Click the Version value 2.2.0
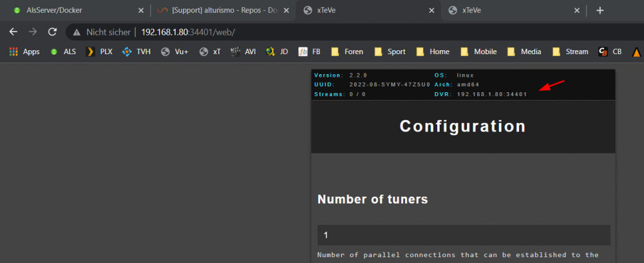The image size is (644, 263). tap(358, 75)
